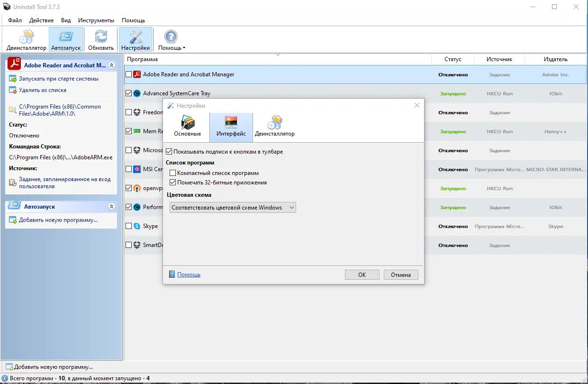
Task: Open the Помощь toolbar dropdown arrow
Action: point(184,48)
